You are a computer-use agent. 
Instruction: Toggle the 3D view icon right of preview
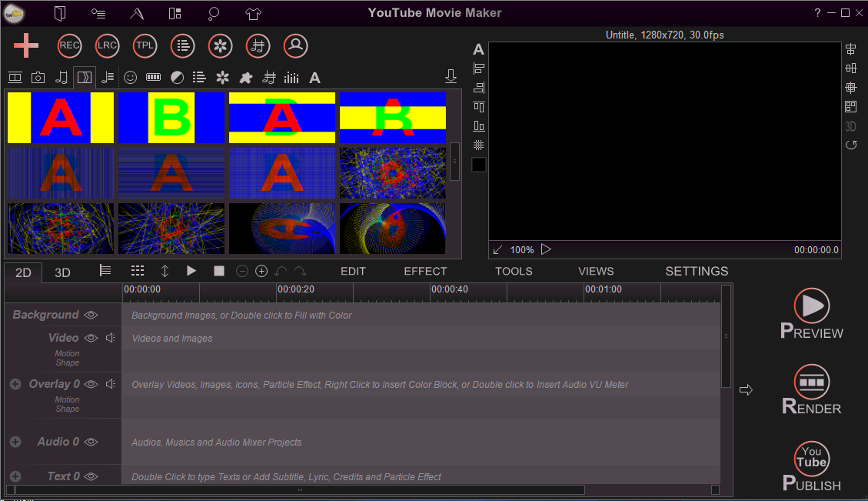(x=851, y=126)
